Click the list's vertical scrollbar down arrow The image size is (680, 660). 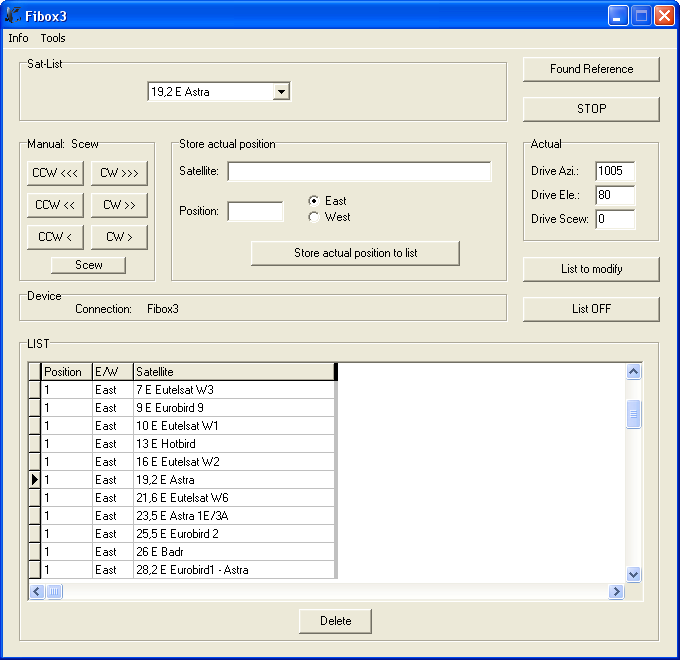point(633,574)
